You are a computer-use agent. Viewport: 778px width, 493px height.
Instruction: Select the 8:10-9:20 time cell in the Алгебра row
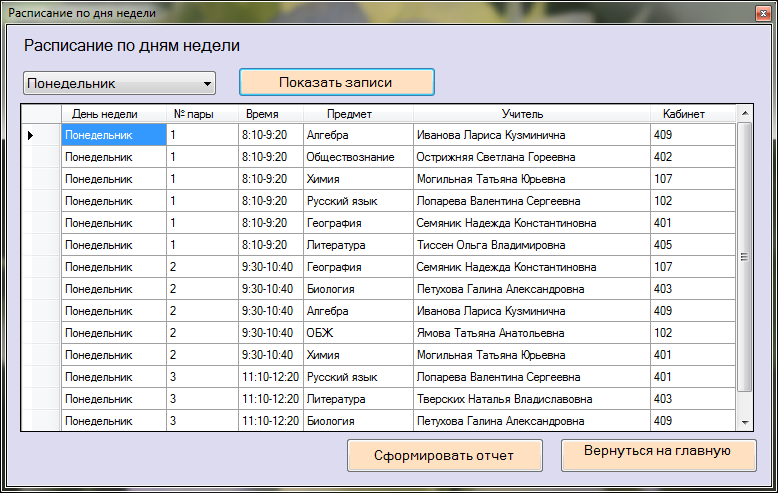tap(271, 135)
